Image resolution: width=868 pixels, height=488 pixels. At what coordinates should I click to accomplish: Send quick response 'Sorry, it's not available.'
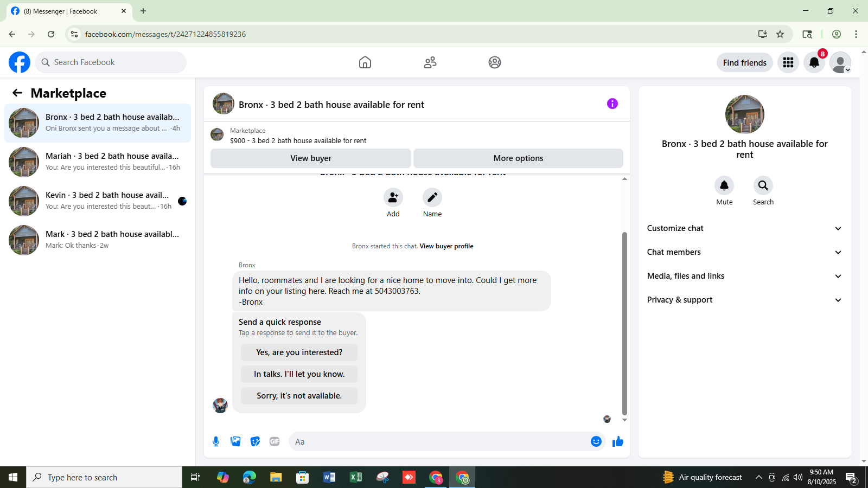pyautogui.click(x=299, y=396)
